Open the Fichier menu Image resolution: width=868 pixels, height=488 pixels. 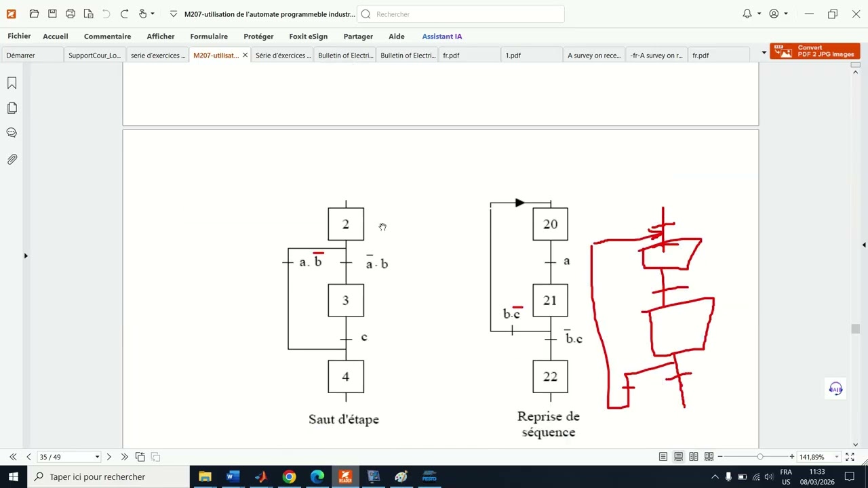click(19, 36)
